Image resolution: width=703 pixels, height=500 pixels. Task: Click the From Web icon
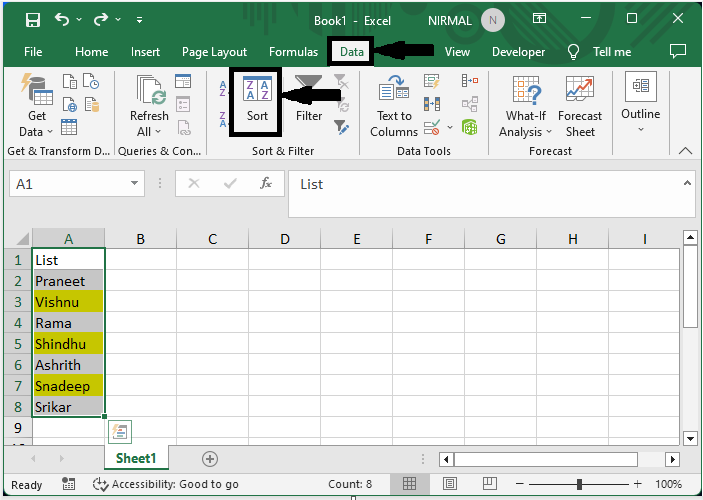point(69,104)
